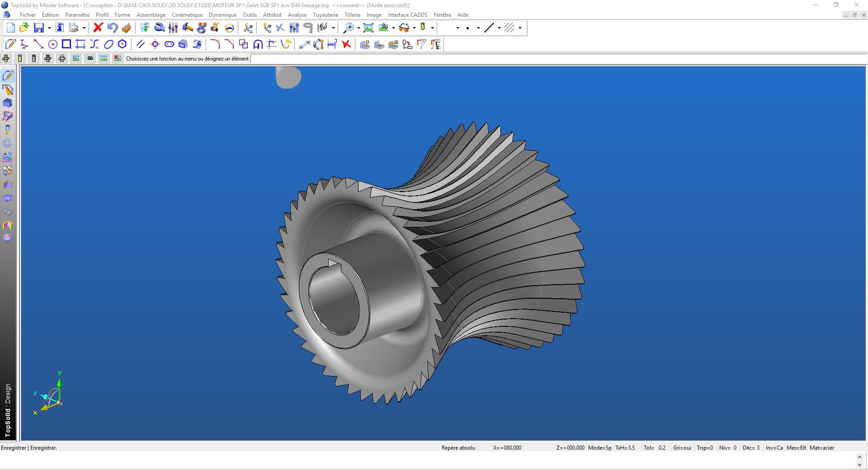Choose the hexagon polygon tool

coord(122,44)
